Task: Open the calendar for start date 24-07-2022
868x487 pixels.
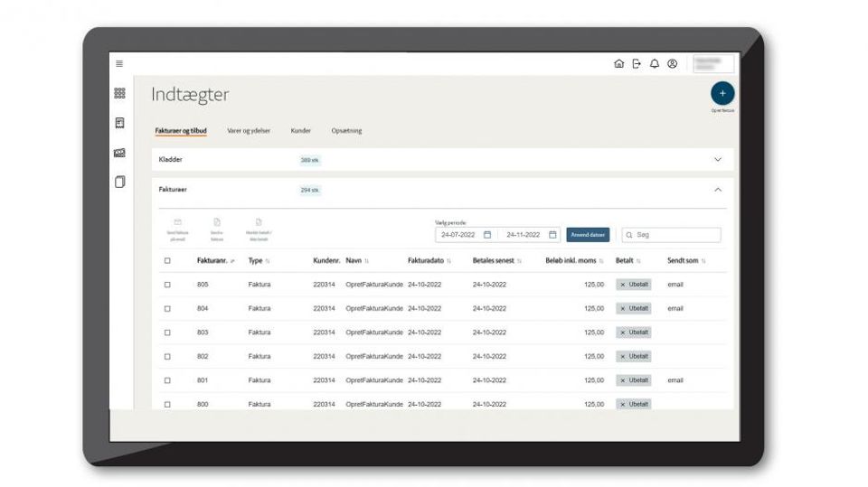Action: coord(487,235)
